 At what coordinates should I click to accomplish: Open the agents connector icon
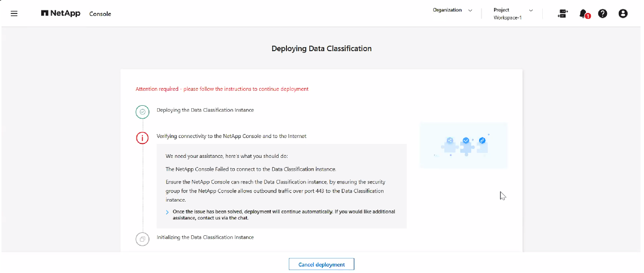563,13
